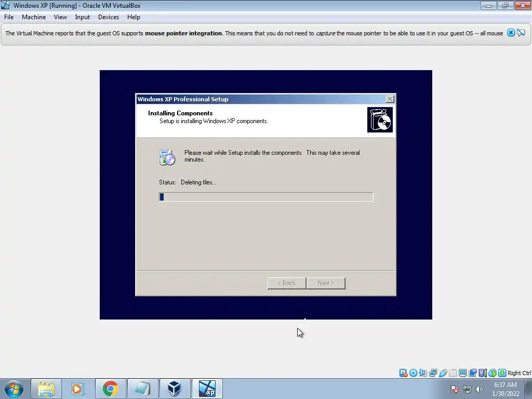Click the optical disk status icon
The height and width of the screenshot is (399, 532).
tap(413, 373)
